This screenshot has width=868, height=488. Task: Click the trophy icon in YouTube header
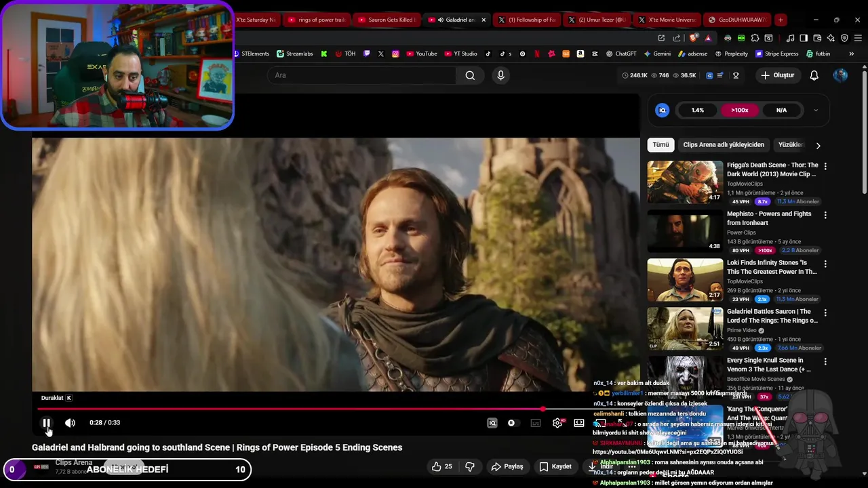(736, 75)
